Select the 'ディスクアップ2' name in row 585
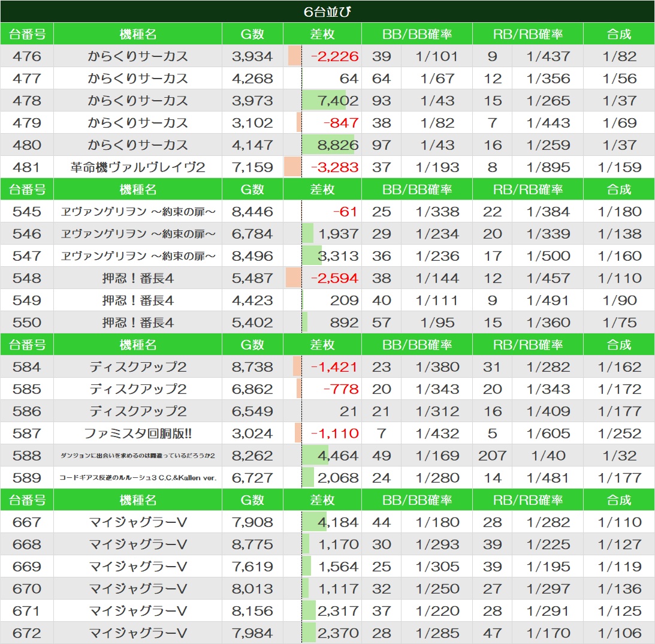The height and width of the screenshot is (644, 655). [x=138, y=389]
